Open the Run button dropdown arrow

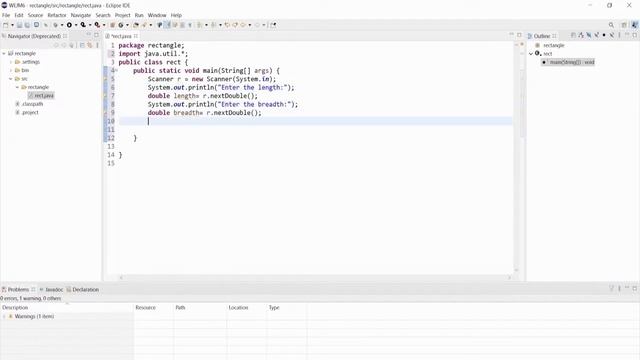pyautogui.click(x=76, y=25)
